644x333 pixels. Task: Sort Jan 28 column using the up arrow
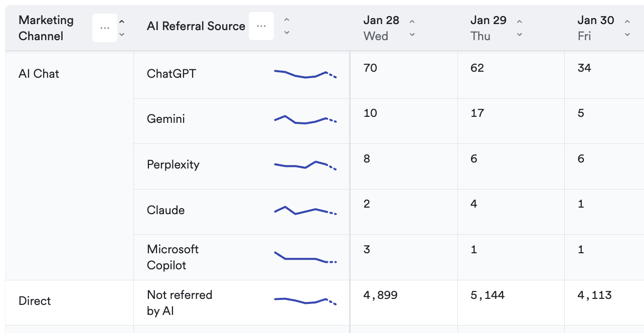[x=412, y=22]
